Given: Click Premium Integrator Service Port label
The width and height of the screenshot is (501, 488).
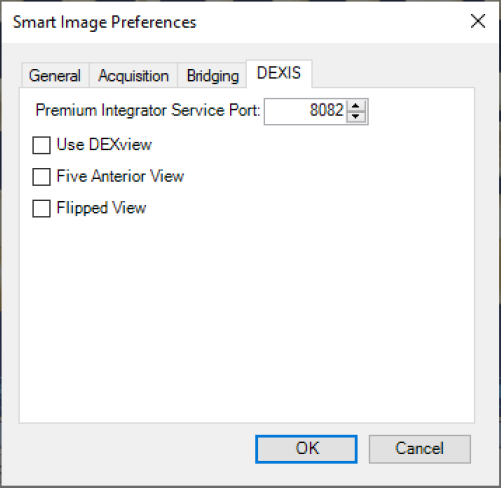Looking at the screenshot, I should pyautogui.click(x=148, y=110).
